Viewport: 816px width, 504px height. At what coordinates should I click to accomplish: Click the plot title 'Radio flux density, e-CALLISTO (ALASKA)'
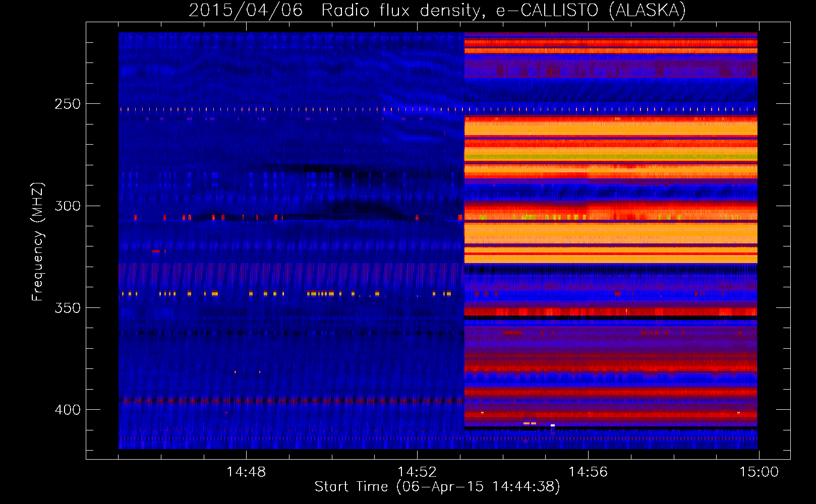pyautogui.click(x=503, y=10)
